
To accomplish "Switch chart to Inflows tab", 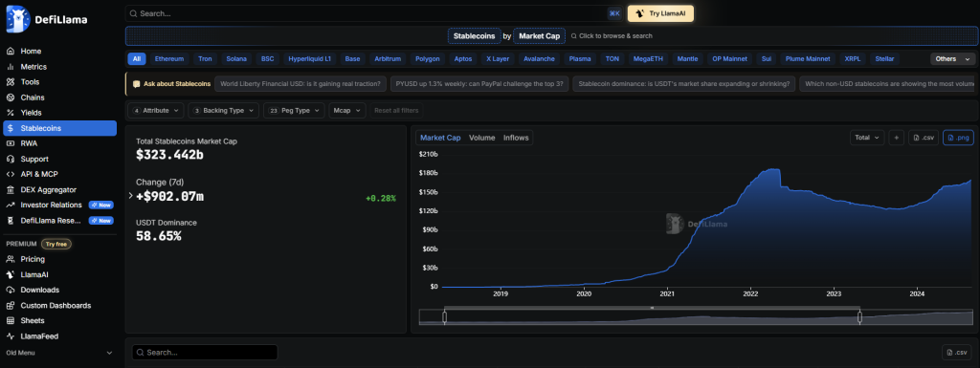I will (x=516, y=138).
